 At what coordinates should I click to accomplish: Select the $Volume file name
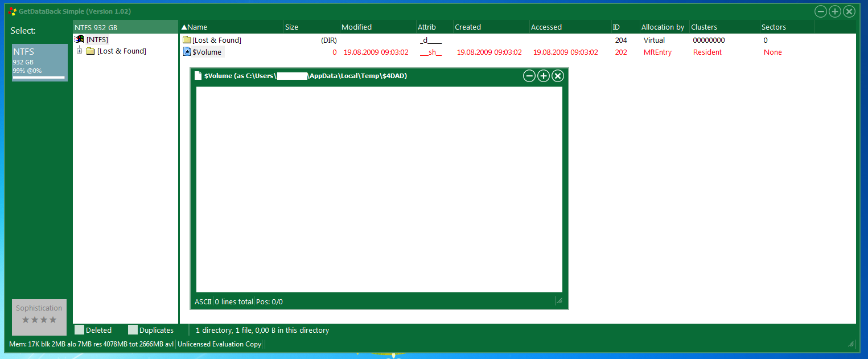click(208, 52)
